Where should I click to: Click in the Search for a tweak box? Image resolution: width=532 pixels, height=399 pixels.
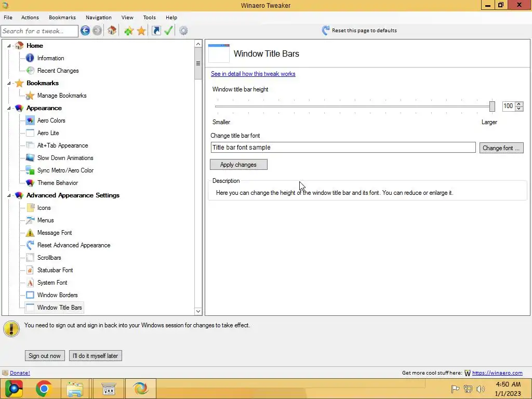click(x=39, y=31)
